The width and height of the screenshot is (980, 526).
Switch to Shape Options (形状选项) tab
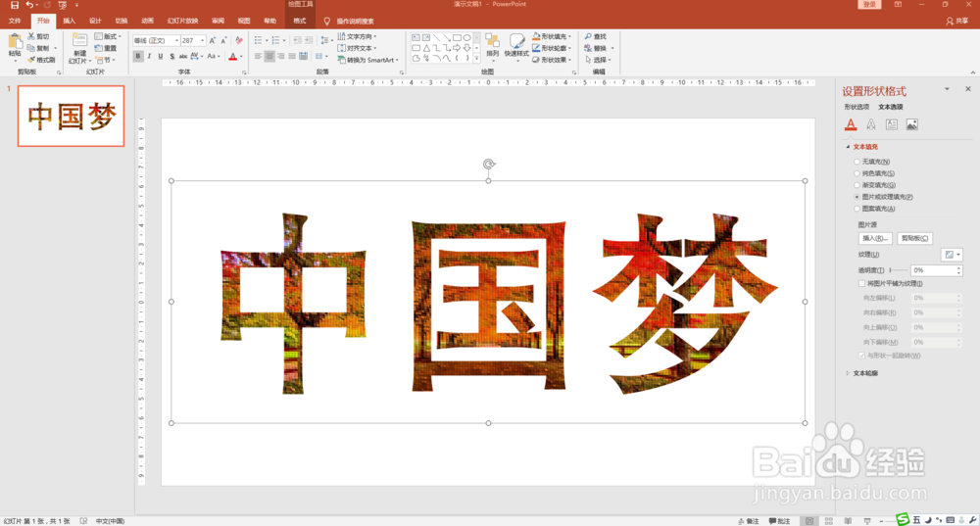coord(857,107)
